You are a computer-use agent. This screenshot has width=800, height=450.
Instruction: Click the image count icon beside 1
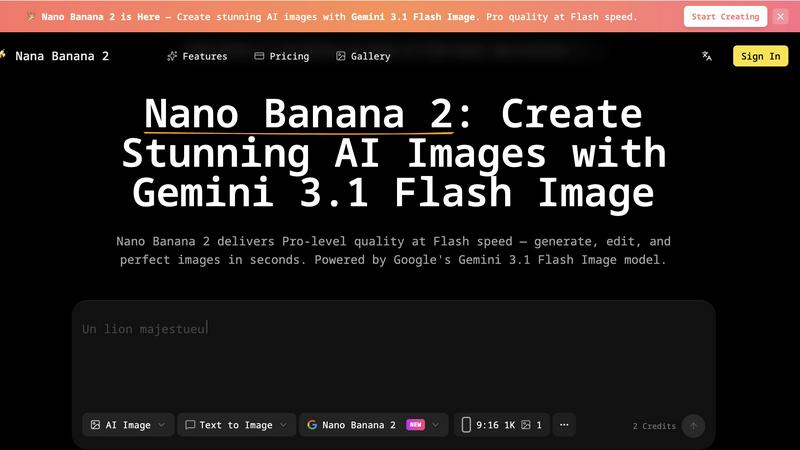[526, 425]
